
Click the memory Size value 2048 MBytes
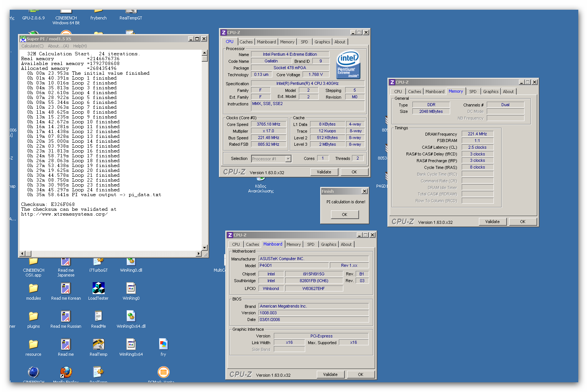(x=431, y=111)
